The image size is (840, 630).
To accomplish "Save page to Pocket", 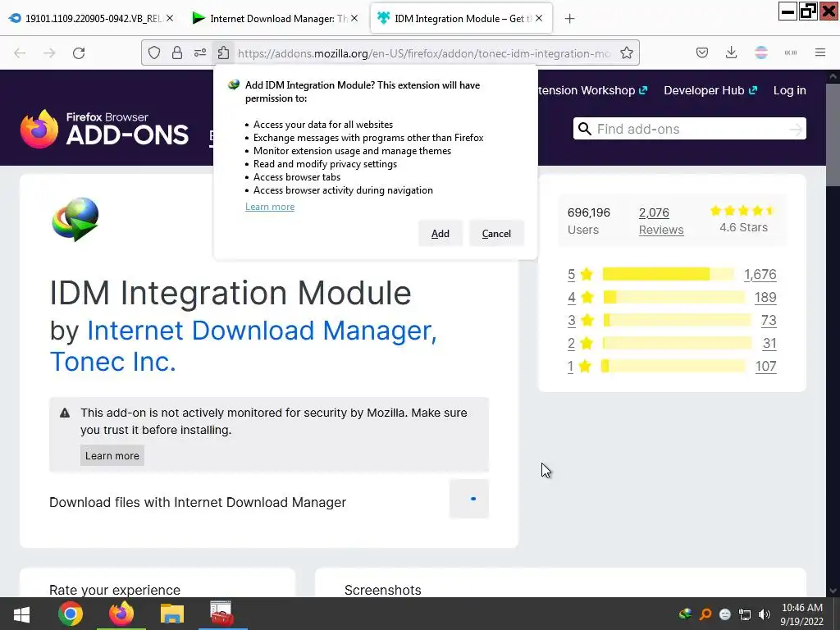I will [702, 52].
